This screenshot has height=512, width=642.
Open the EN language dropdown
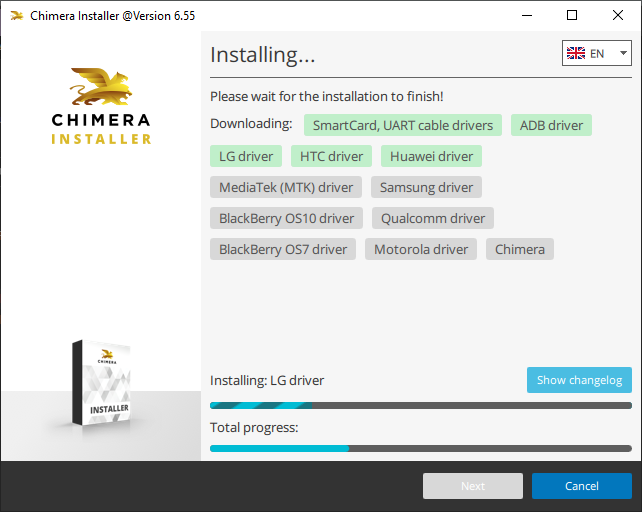point(597,53)
